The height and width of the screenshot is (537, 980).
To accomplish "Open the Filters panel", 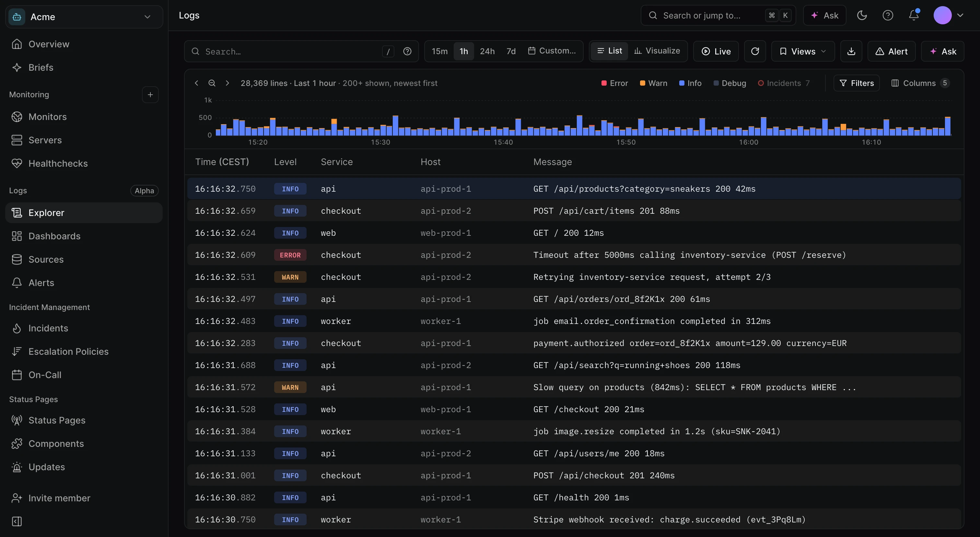I will coord(856,83).
